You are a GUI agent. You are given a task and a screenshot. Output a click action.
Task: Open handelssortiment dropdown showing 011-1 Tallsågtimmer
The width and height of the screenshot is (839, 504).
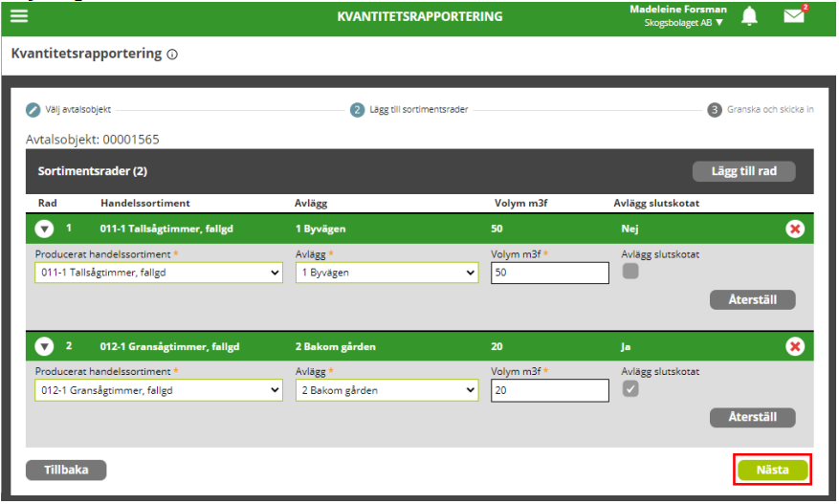point(159,274)
